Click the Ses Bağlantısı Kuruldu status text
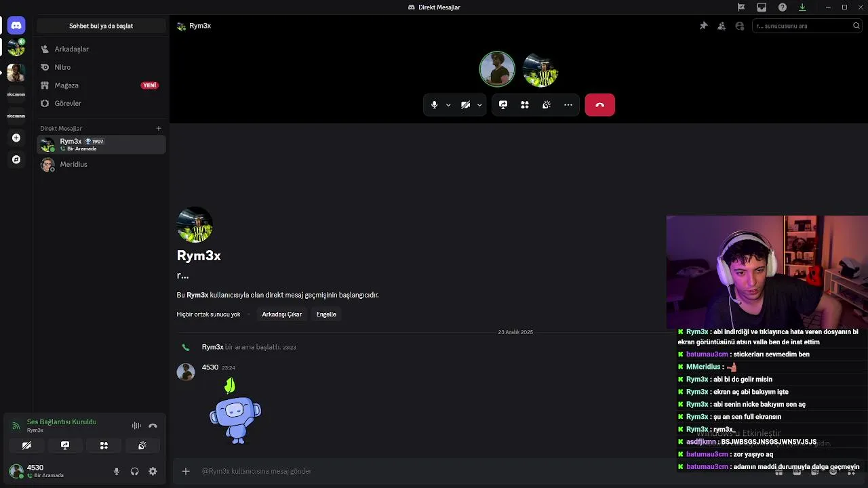The width and height of the screenshot is (868, 488). coord(62,422)
